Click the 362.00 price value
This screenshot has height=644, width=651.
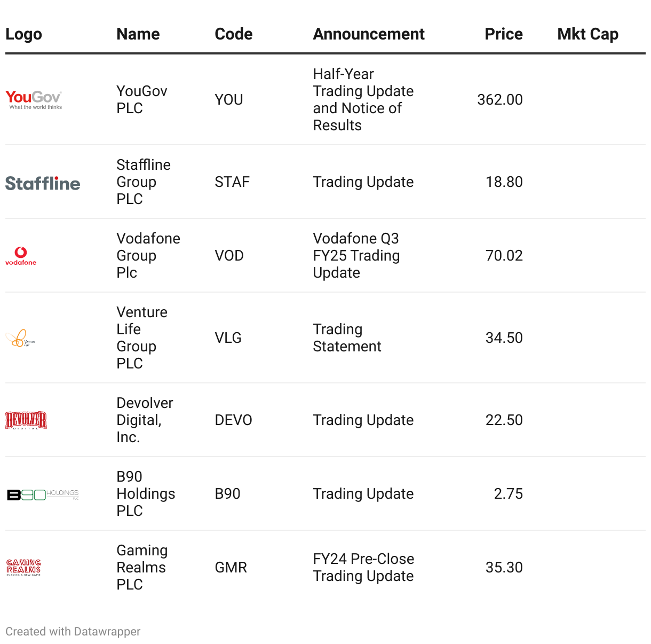click(x=499, y=100)
